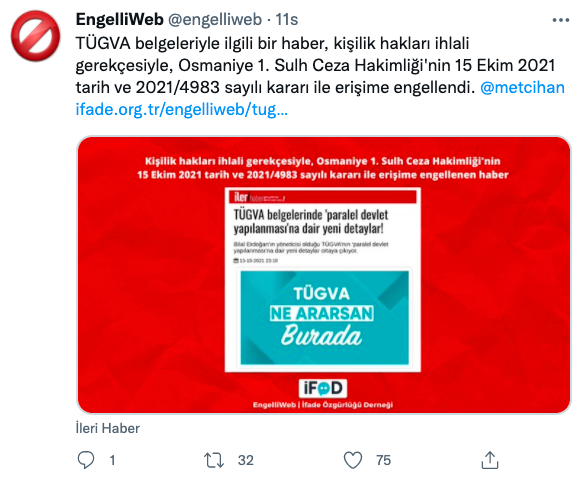
Task: Click the TÜGVA Ne Ararsan Burada banner
Action: pos(324,318)
